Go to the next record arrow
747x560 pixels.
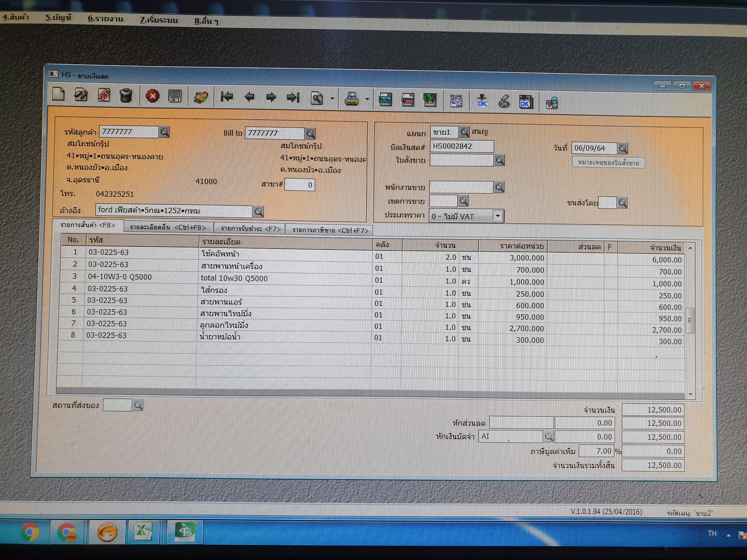click(271, 98)
